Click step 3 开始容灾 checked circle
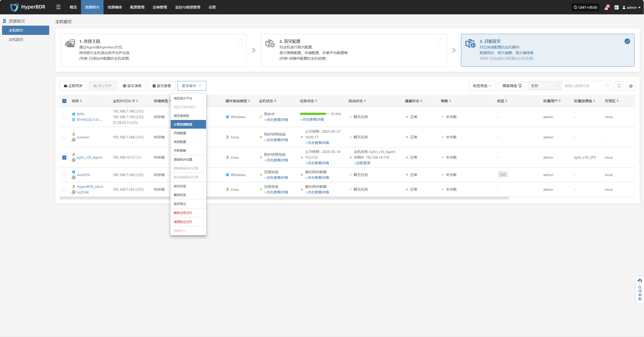Viewport: 644px width, 337px height. 627,41
